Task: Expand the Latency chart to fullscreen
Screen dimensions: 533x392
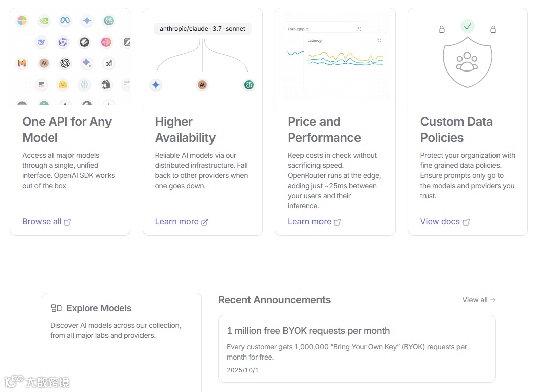Action: [379, 40]
